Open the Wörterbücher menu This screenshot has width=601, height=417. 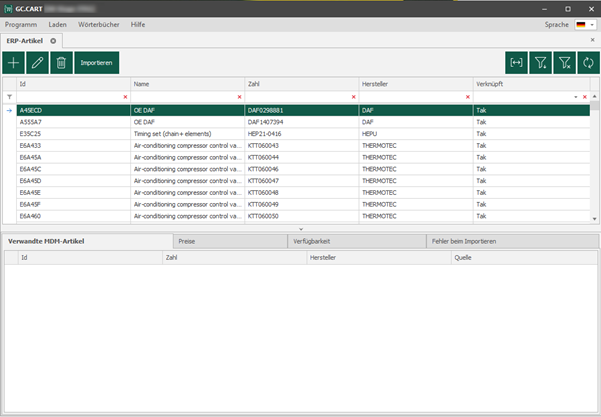click(99, 25)
